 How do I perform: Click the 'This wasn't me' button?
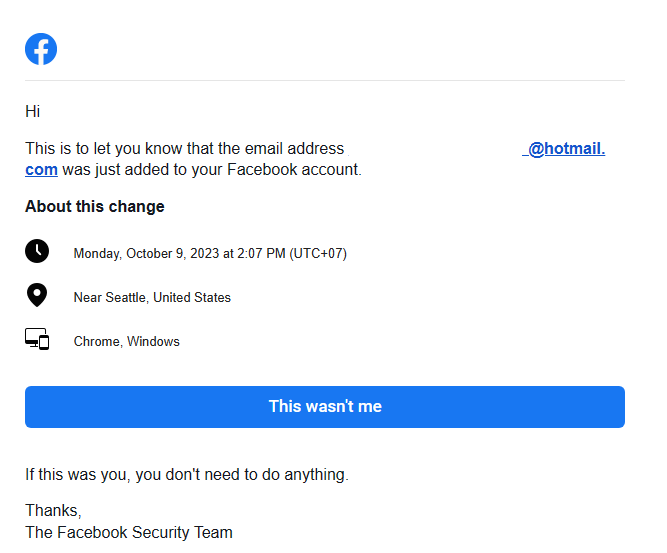(325, 407)
